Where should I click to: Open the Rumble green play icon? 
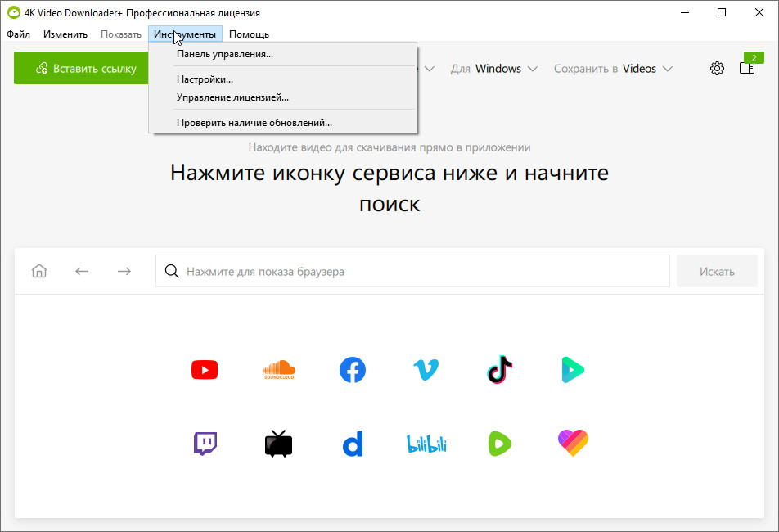click(500, 444)
